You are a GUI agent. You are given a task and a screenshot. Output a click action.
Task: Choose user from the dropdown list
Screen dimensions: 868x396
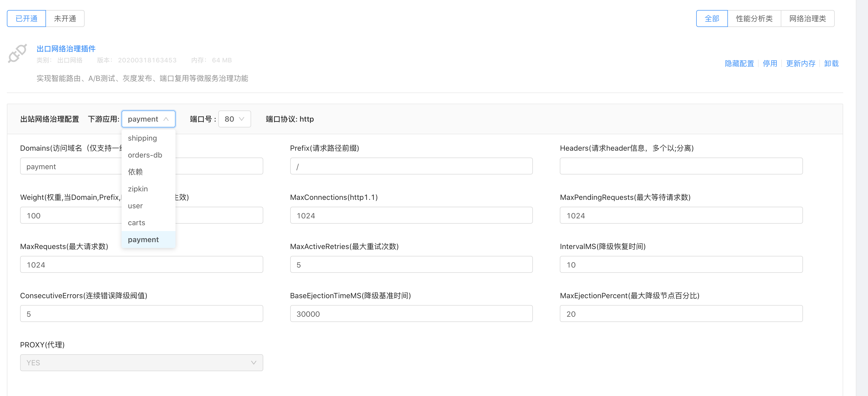coord(148,206)
